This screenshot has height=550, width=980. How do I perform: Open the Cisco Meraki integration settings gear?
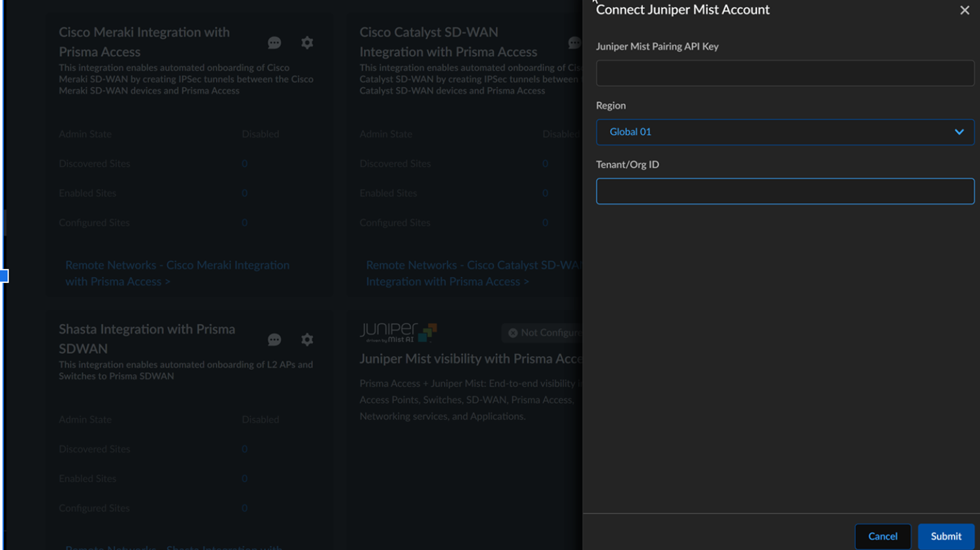click(x=307, y=43)
